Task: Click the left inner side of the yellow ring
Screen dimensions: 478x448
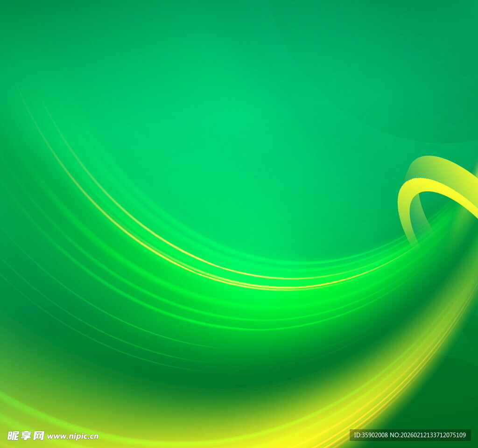Action: (x=404, y=210)
